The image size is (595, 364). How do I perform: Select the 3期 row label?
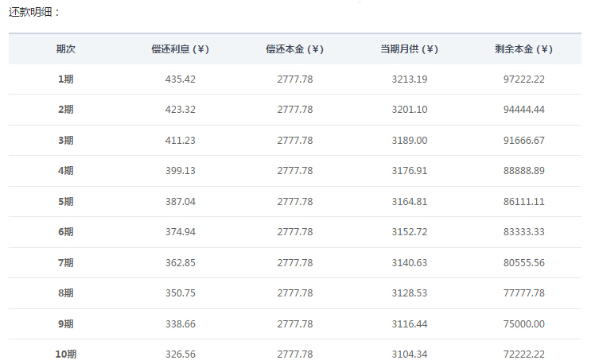66,141
